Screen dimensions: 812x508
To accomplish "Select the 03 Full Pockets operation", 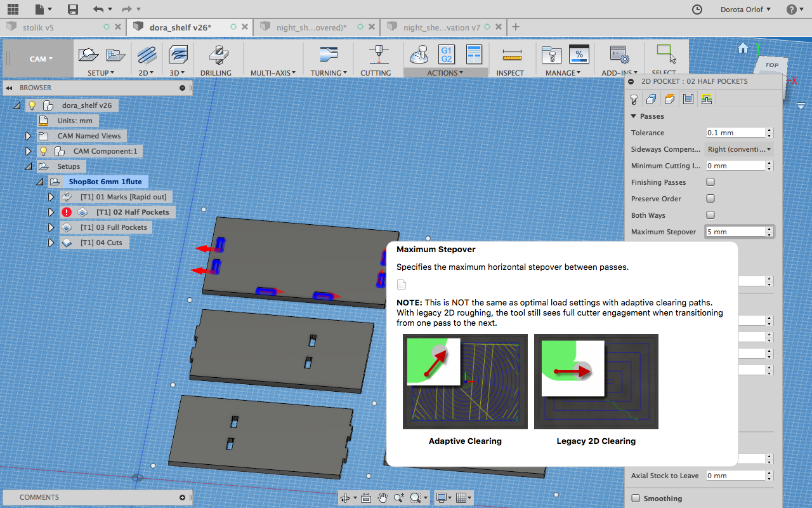I will (114, 227).
